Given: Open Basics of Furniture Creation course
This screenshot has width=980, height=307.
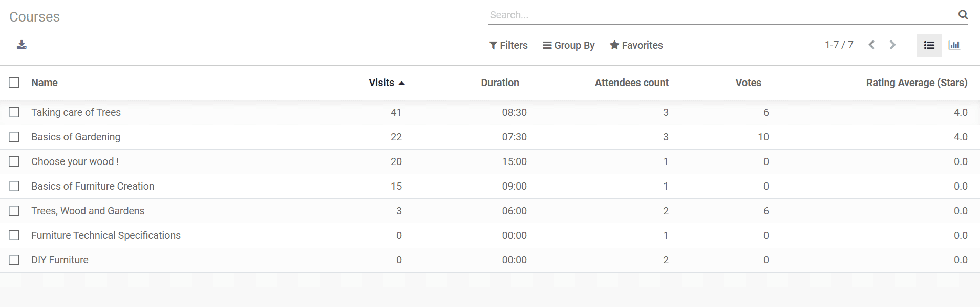Looking at the screenshot, I should (93, 186).
